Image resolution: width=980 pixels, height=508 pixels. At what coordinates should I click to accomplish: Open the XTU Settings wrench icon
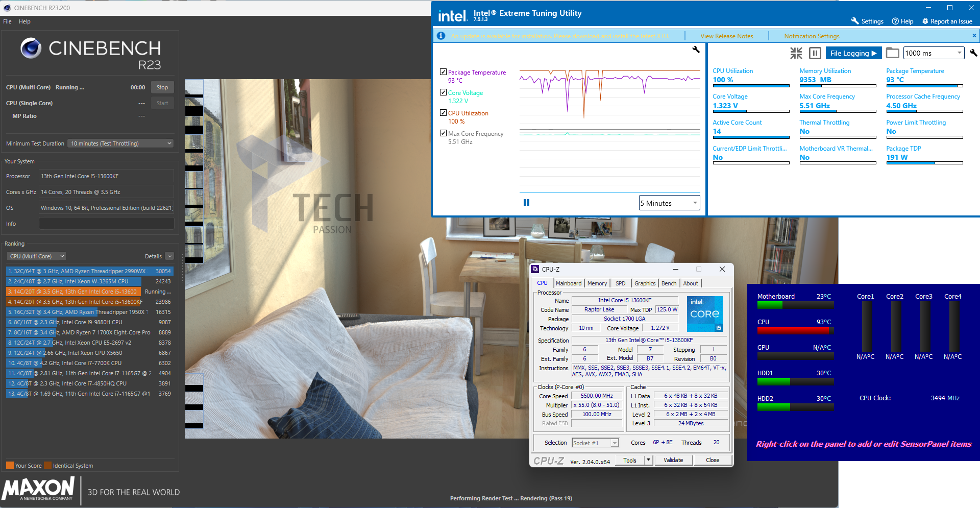(x=855, y=21)
